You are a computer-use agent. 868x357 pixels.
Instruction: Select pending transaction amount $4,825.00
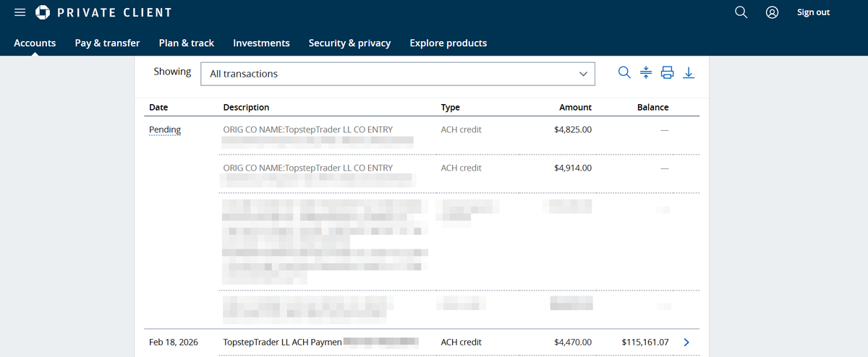573,129
